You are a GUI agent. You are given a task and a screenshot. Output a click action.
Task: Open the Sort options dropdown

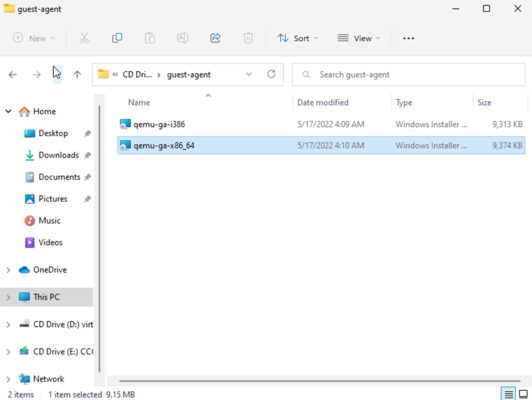[298, 38]
